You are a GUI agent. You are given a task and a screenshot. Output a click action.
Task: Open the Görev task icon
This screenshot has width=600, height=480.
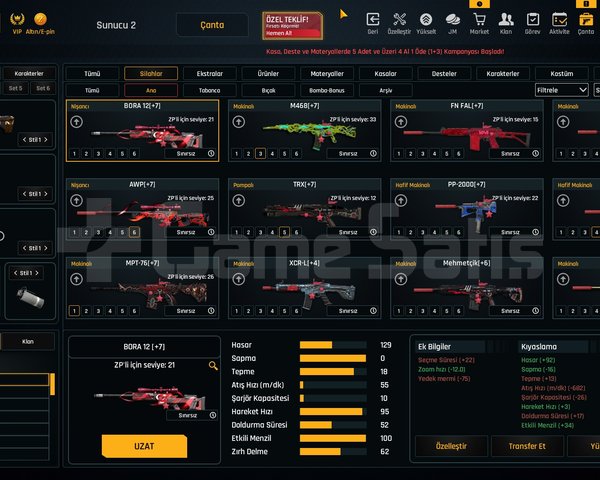click(x=533, y=20)
